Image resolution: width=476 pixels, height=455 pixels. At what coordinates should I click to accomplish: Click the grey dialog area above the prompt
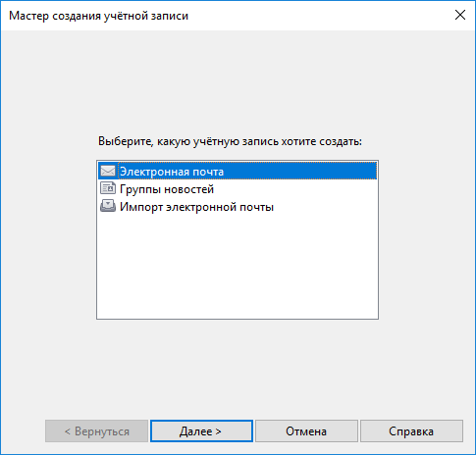tap(238, 81)
